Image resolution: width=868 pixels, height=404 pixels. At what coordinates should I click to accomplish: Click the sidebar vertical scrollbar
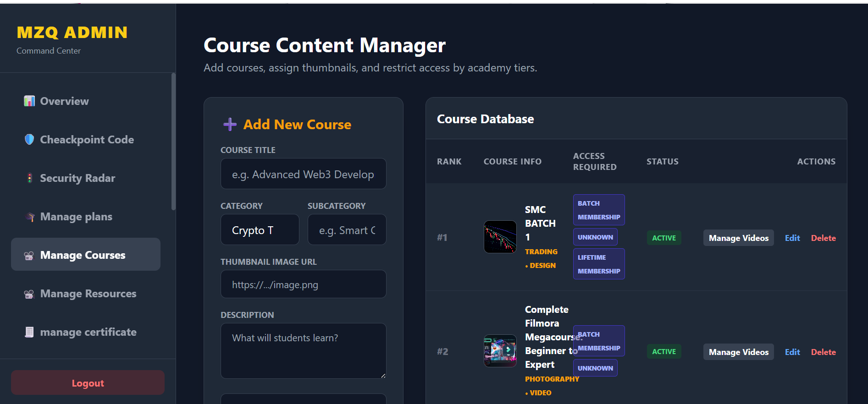tap(173, 142)
